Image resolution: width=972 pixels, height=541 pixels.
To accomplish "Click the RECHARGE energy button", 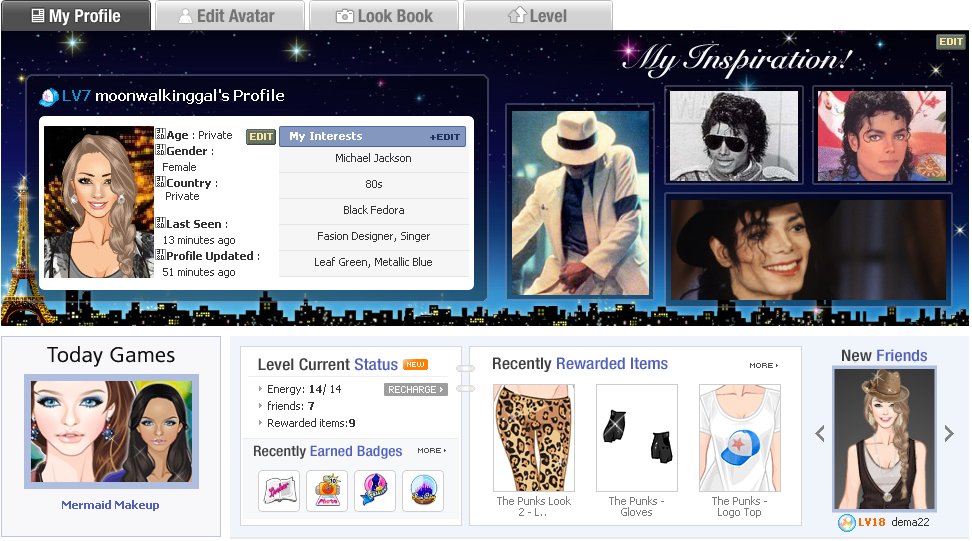I will pos(415,389).
